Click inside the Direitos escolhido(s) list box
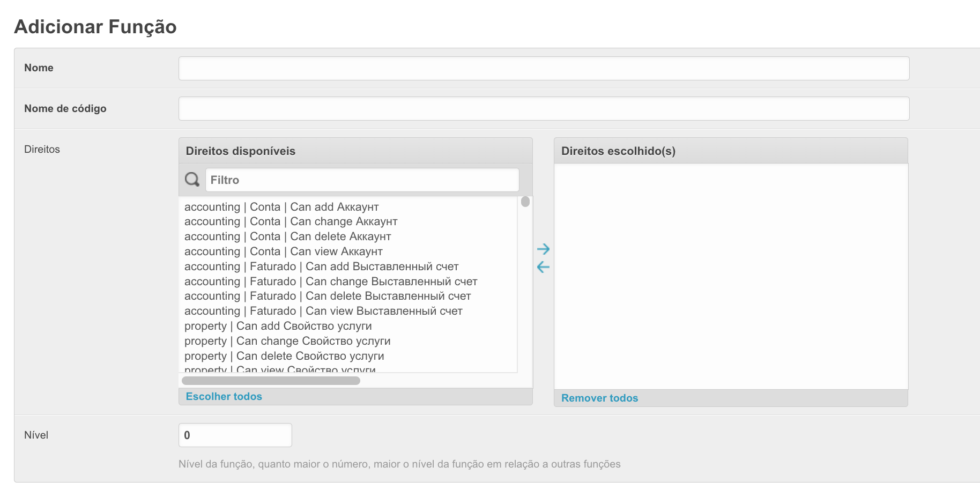The image size is (980, 504). [731, 276]
